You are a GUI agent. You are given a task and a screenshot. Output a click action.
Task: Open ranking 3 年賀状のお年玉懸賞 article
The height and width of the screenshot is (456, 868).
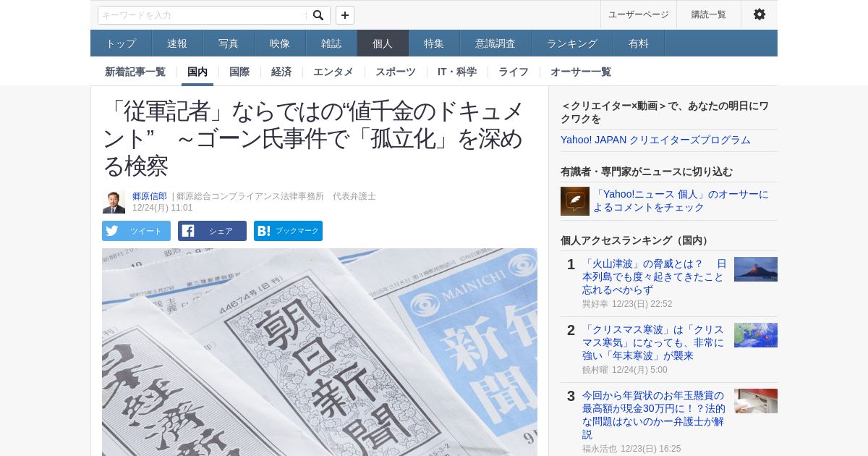(654, 415)
